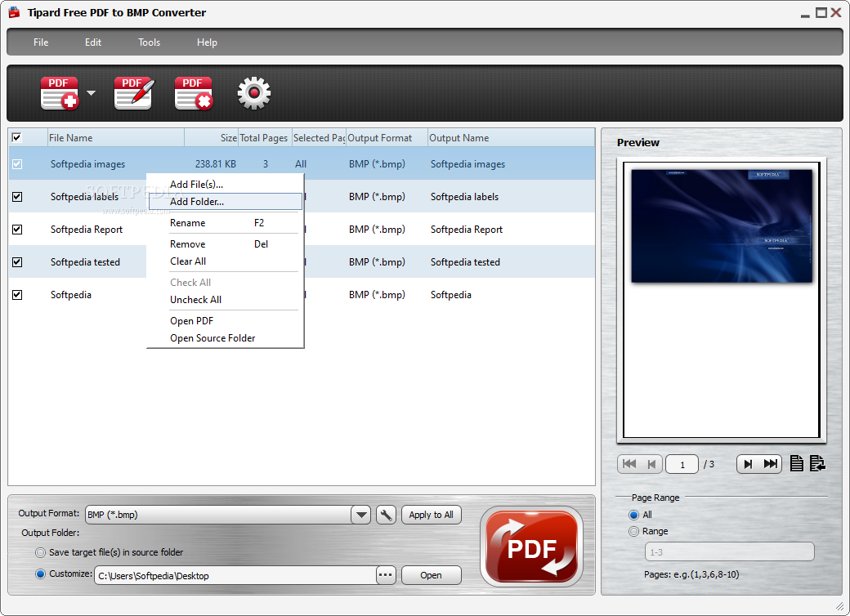850x616 pixels.
Task: Start conversion with the big PDF button
Action: pos(531,547)
